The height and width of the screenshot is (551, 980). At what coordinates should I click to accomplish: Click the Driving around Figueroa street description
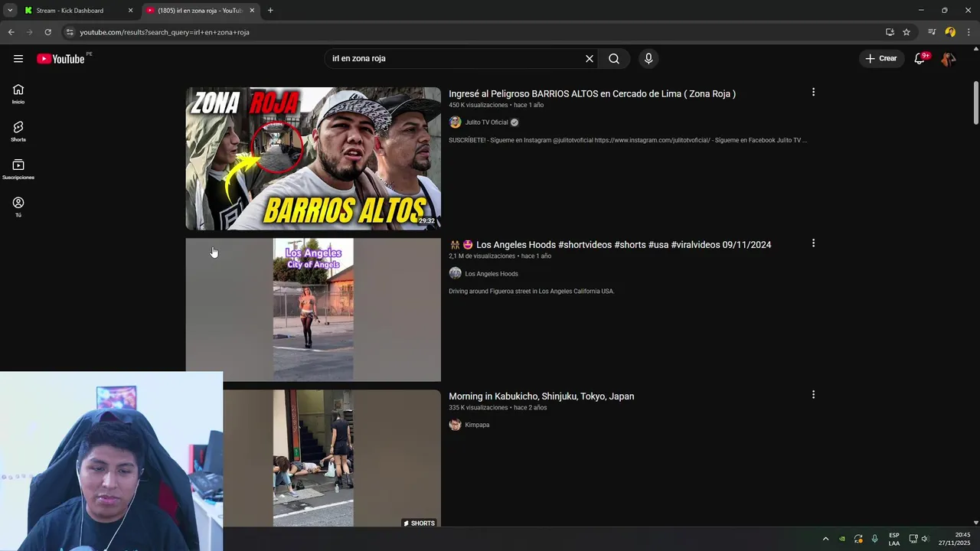tap(531, 292)
